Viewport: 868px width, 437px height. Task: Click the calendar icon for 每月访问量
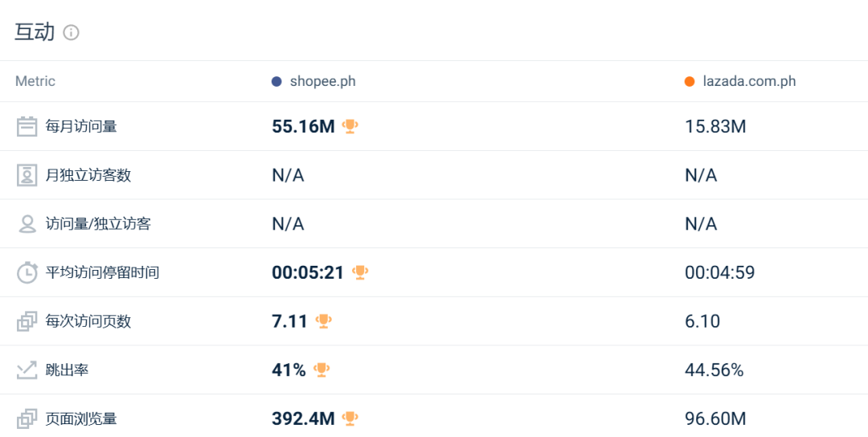pyautogui.click(x=27, y=127)
